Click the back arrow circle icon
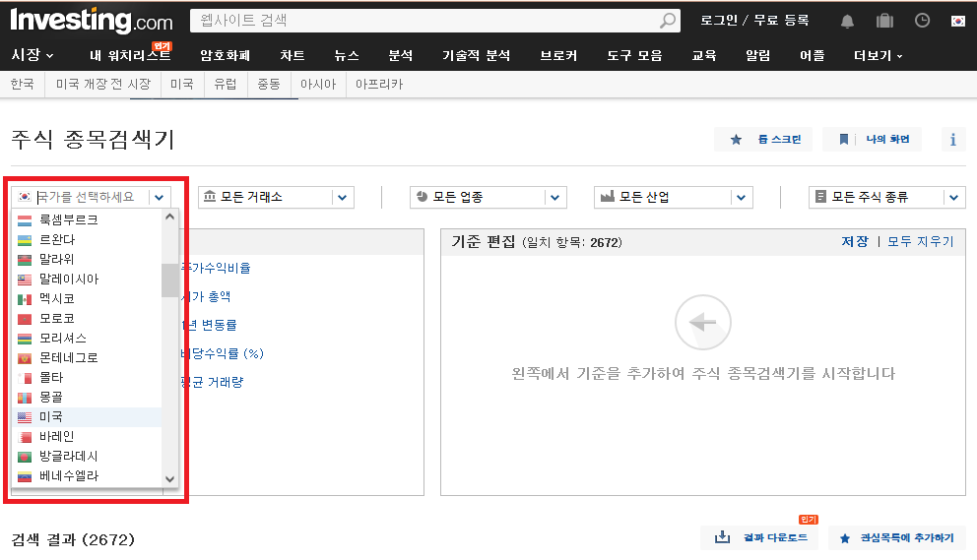The image size is (977, 560). [703, 323]
